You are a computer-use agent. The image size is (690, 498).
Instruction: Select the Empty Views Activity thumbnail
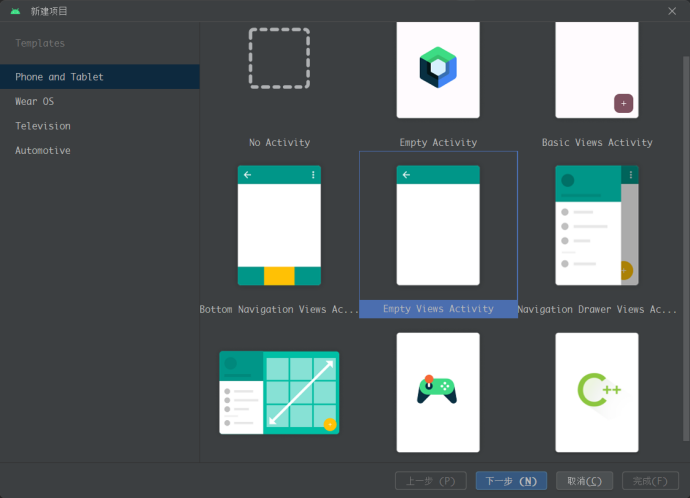[x=438, y=225]
